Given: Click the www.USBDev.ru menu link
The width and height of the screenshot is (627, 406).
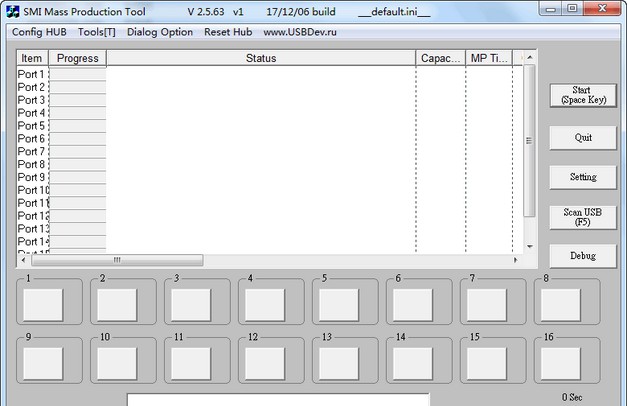Looking at the screenshot, I should tap(299, 32).
